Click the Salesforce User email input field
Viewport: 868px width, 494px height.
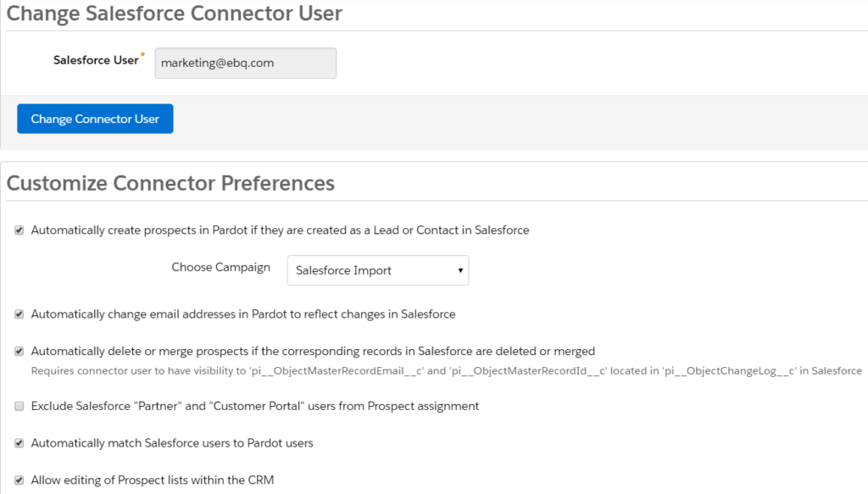[x=245, y=63]
